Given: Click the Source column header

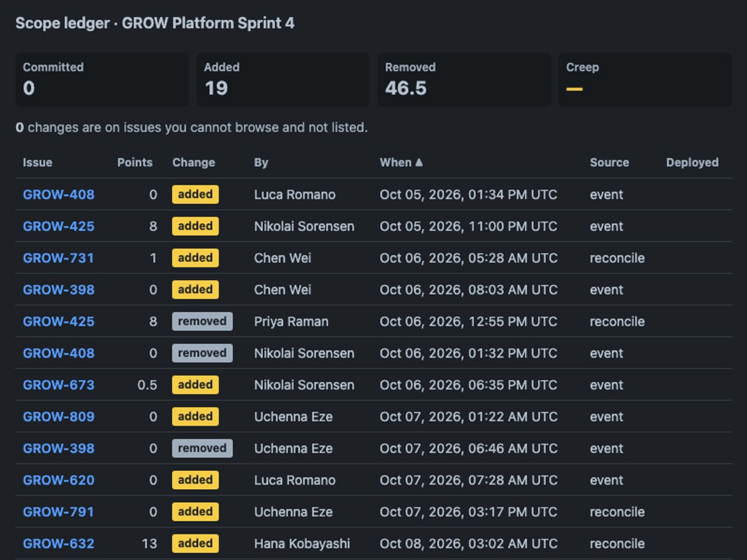Looking at the screenshot, I should pyautogui.click(x=609, y=162).
